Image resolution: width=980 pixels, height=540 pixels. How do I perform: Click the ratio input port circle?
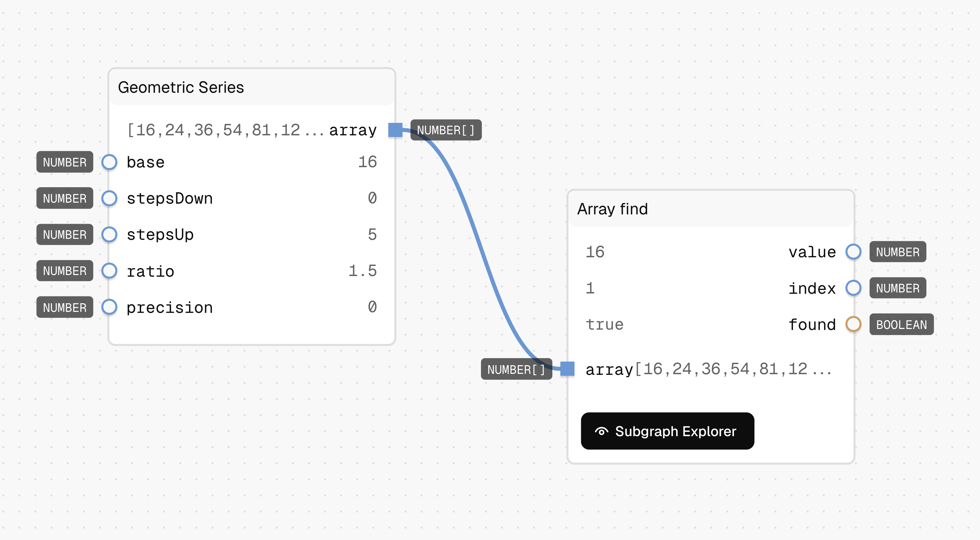(109, 271)
